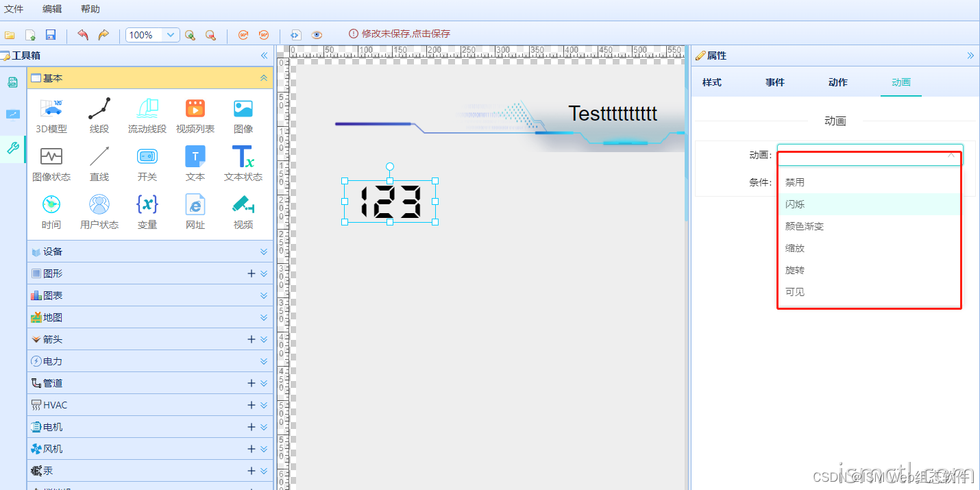Image resolution: width=980 pixels, height=490 pixels.
Task: Add item to 图形 with plus
Action: (x=252, y=273)
